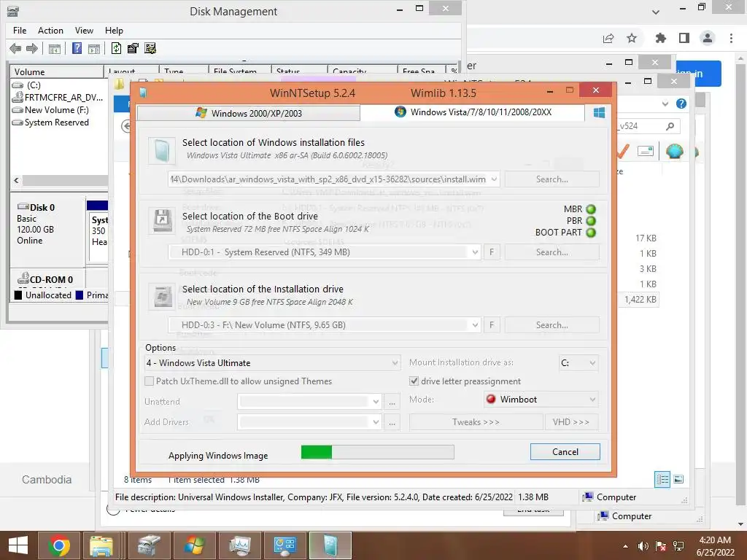Expand Explorer ribbon chevron
The width and height of the screenshot is (747, 560).
(x=665, y=104)
